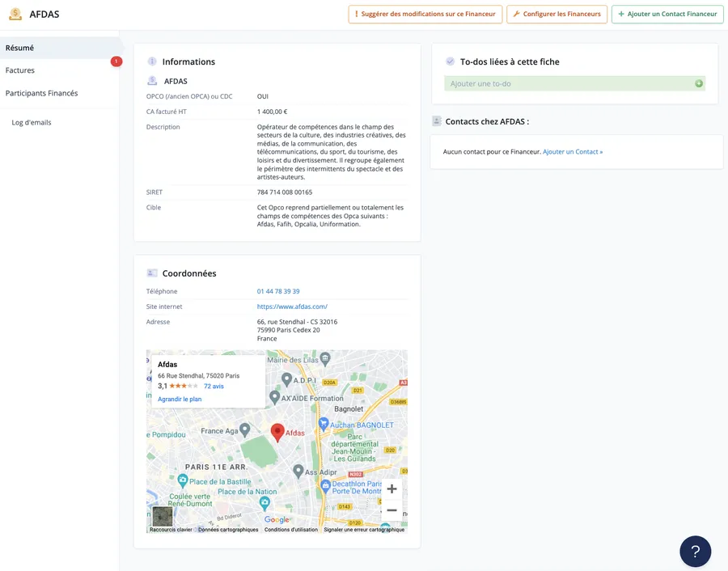
Task: Click Agrandir le plan link
Action: pos(180,399)
